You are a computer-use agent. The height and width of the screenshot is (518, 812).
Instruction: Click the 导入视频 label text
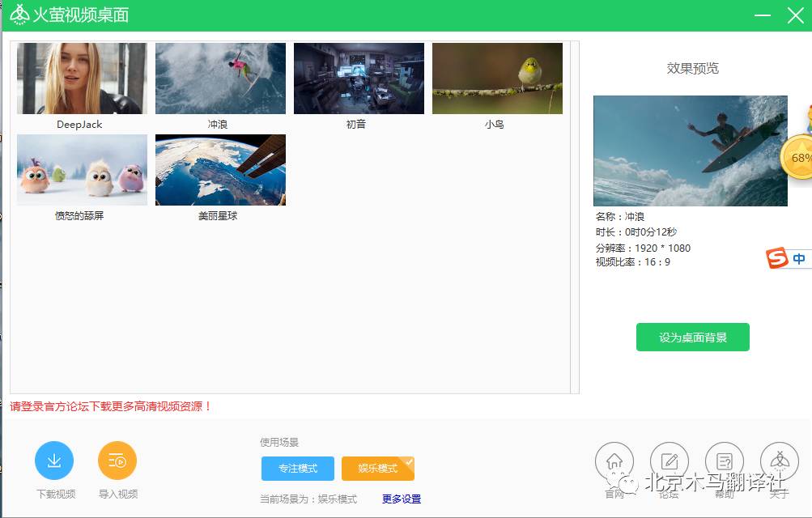[x=118, y=494]
